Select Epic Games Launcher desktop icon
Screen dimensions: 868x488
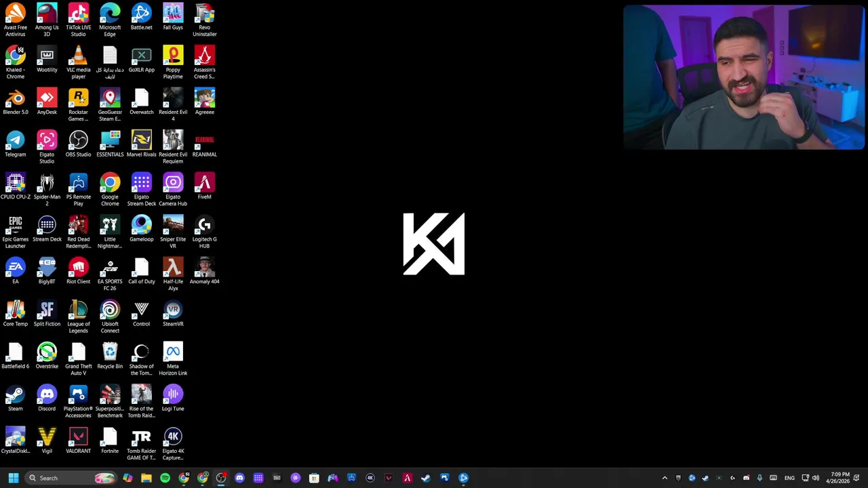point(15,232)
